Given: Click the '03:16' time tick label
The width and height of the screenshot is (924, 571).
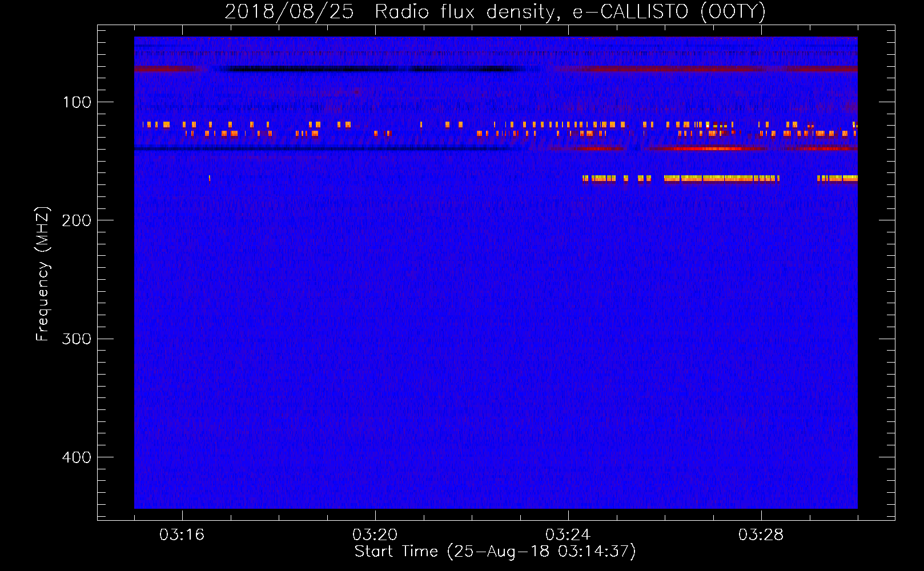Looking at the screenshot, I should [182, 535].
